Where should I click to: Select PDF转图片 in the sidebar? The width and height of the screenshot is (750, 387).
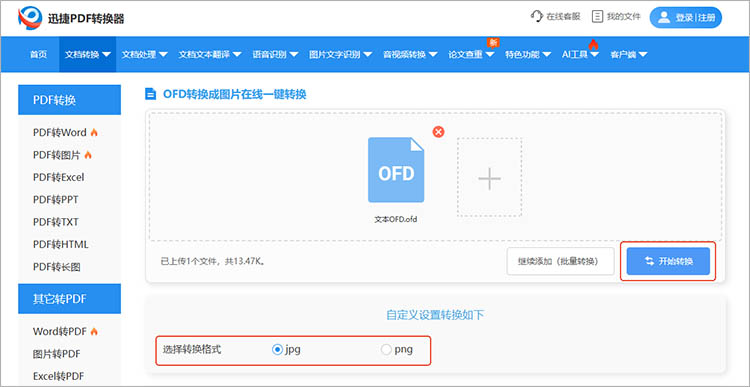(56, 155)
